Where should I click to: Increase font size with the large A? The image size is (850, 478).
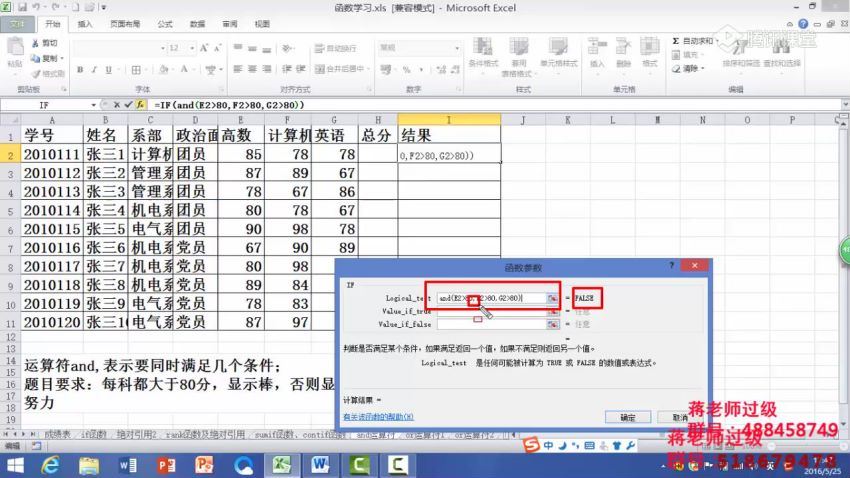204,48
